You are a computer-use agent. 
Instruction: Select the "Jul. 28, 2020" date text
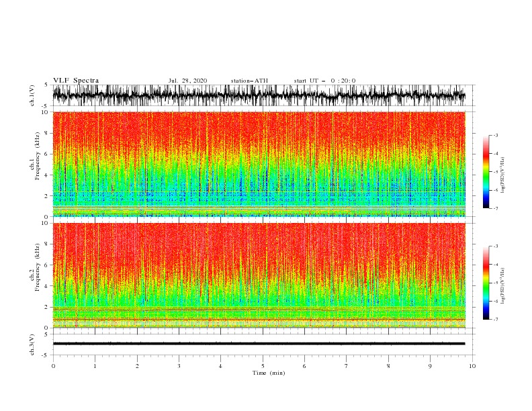pyautogui.click(x=187, y=81)
